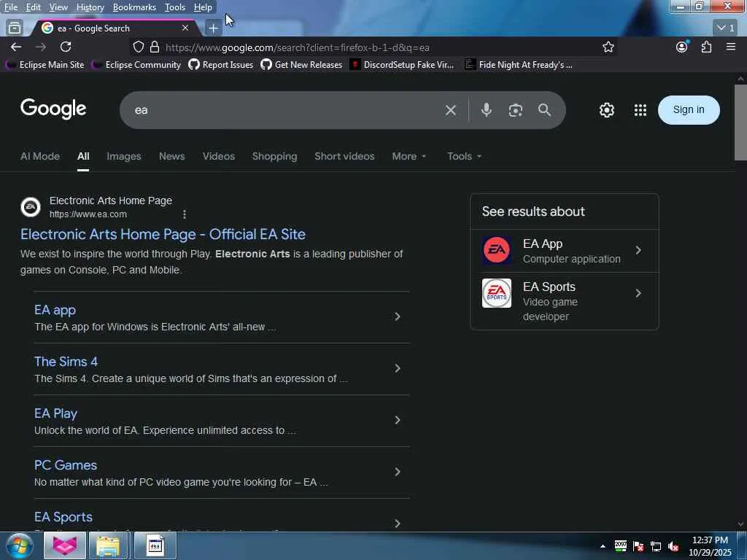This screenshot has height=560, width=747.
Task: Click the taskbar volume muted icon
Action: [x=673, y=547]
